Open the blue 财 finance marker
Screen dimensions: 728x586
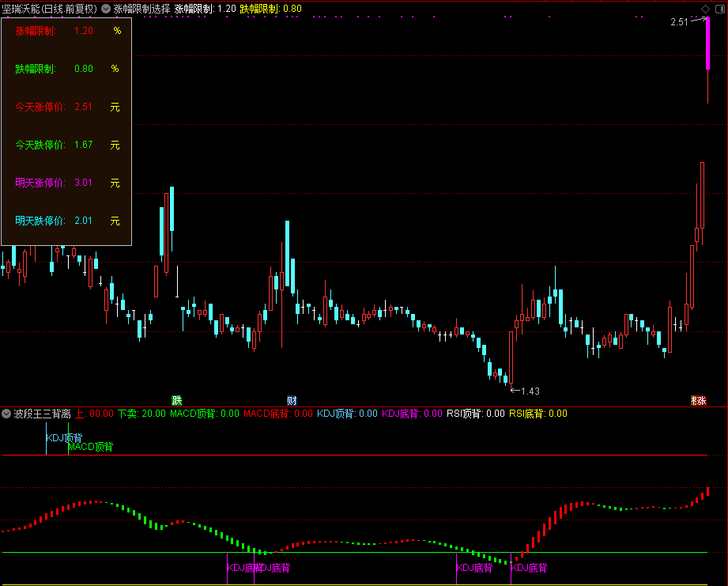pyautogui.click(x=292, y=400)
